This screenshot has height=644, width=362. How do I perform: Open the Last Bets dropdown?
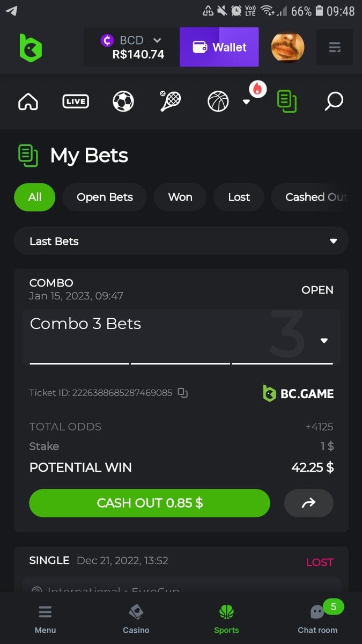(181, 241)
